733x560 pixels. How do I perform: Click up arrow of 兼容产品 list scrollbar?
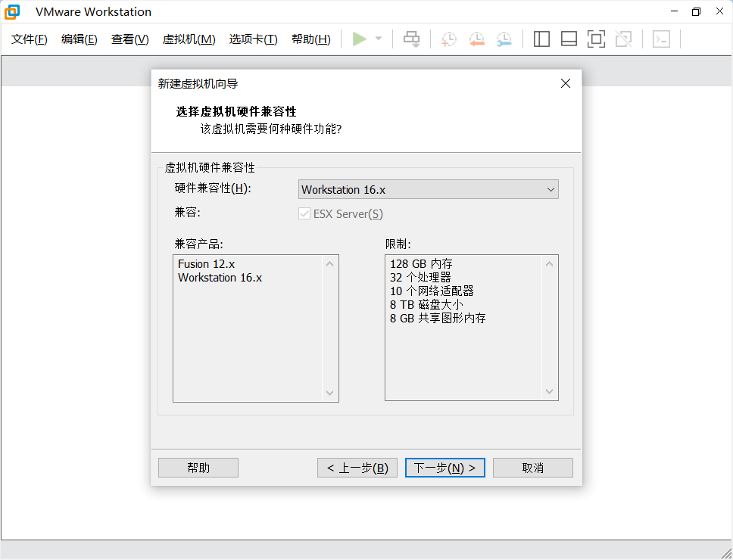point(329,264)
